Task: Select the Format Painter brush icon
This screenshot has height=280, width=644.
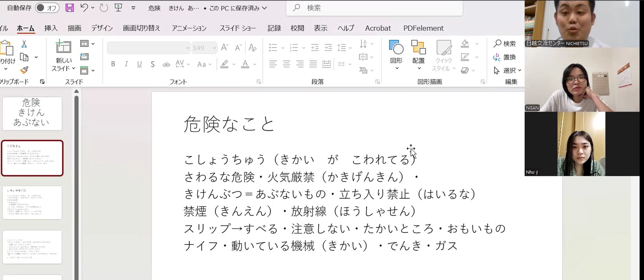Action: [24, 70]
